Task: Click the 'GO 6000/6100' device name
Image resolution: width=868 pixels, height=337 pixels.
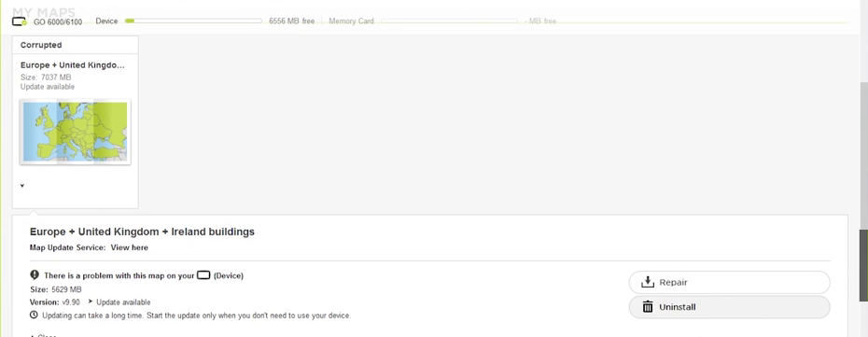Action: [x=58, y=22]
